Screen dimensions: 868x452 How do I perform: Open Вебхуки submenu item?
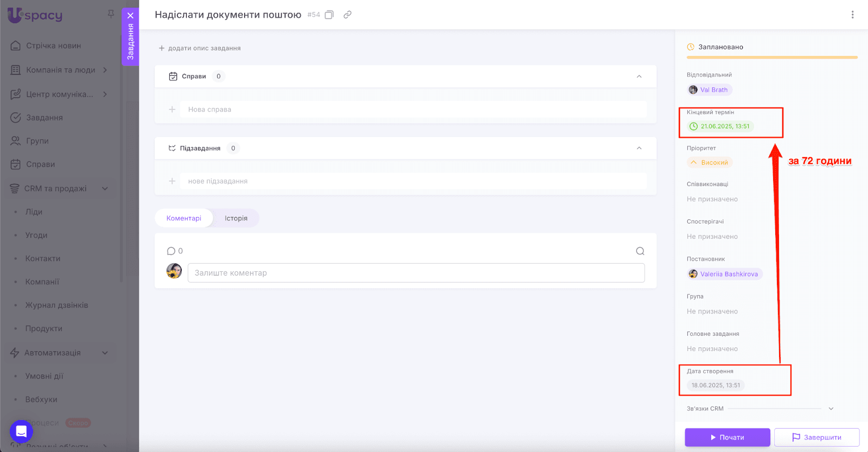click(x=41, y=399)
